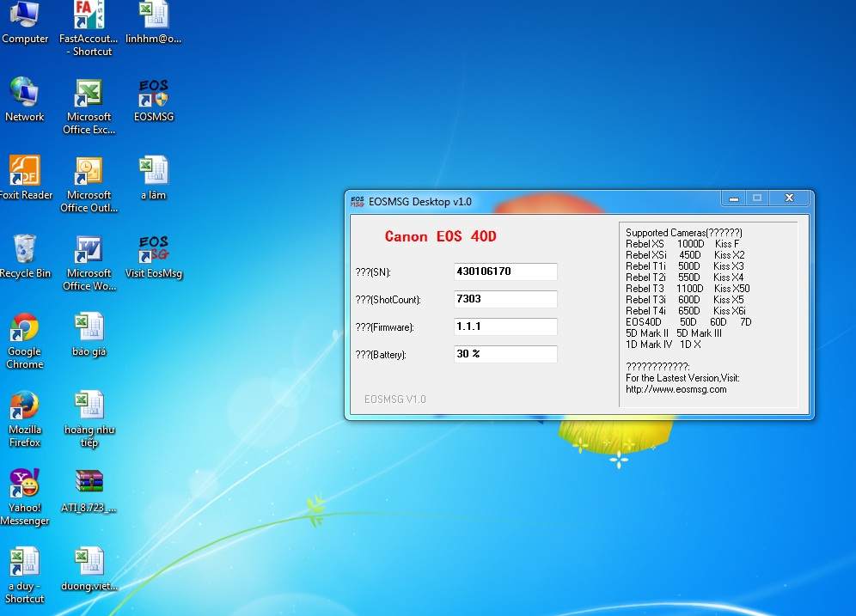Select the 'a duy - Shortcut' icon
Screen dimensions: 856x616
25,575
